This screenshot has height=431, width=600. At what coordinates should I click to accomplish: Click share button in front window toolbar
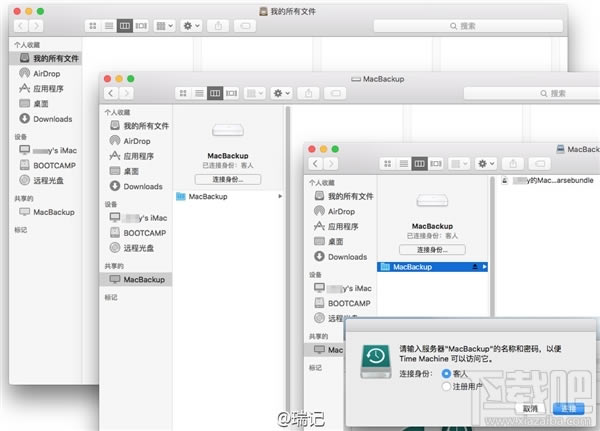click(x=513, y=163)
